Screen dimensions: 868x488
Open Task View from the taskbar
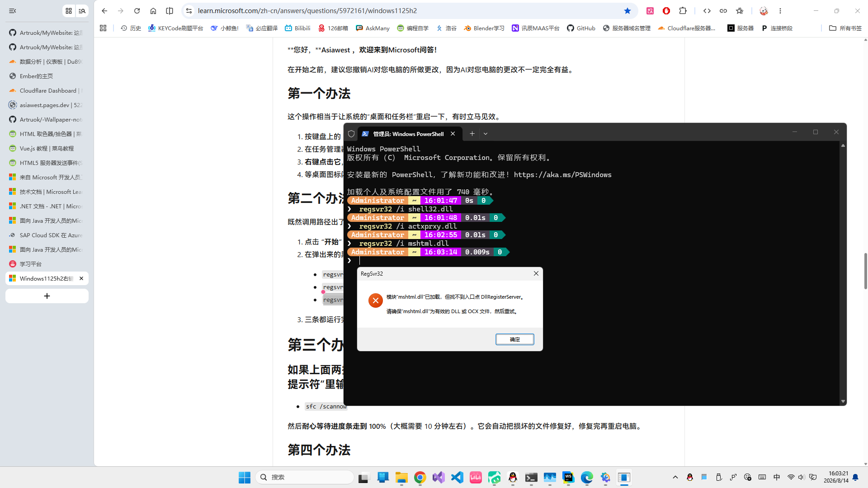click(364, 477)
